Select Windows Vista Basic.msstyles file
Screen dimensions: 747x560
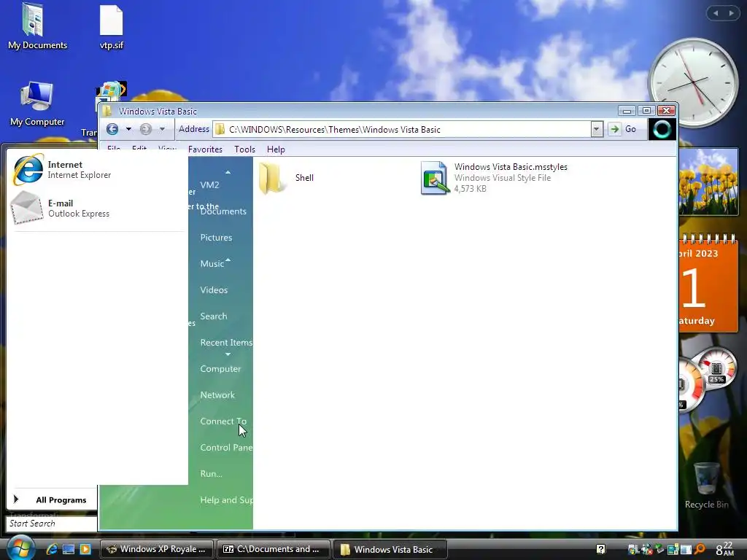(x=494, y=178)
